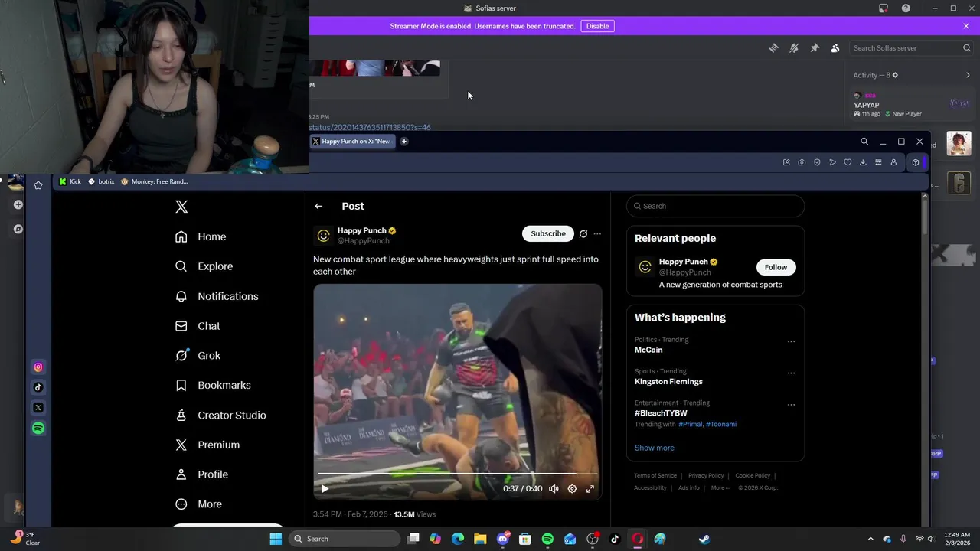Subscribe to Happy Punch
980x551 pixels.
click(x=548, y=233)
